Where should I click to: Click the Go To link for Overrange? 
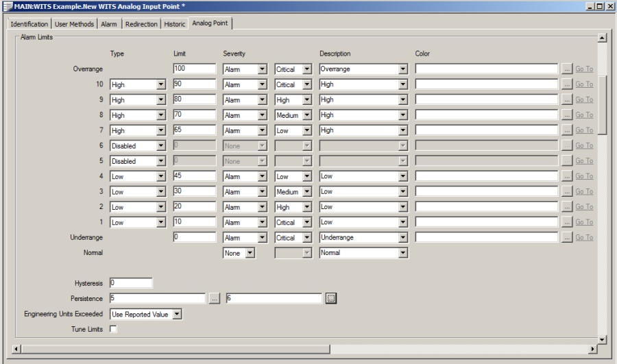583,69
